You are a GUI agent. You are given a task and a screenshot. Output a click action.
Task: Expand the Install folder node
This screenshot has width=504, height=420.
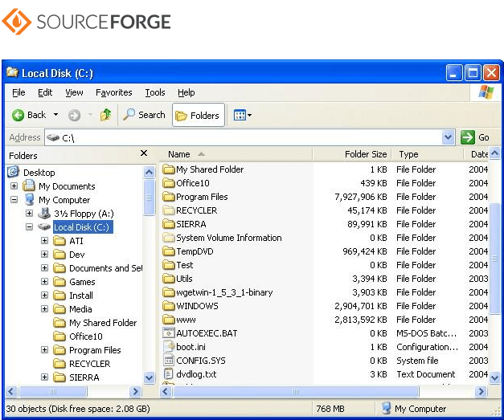coord(44,295)
